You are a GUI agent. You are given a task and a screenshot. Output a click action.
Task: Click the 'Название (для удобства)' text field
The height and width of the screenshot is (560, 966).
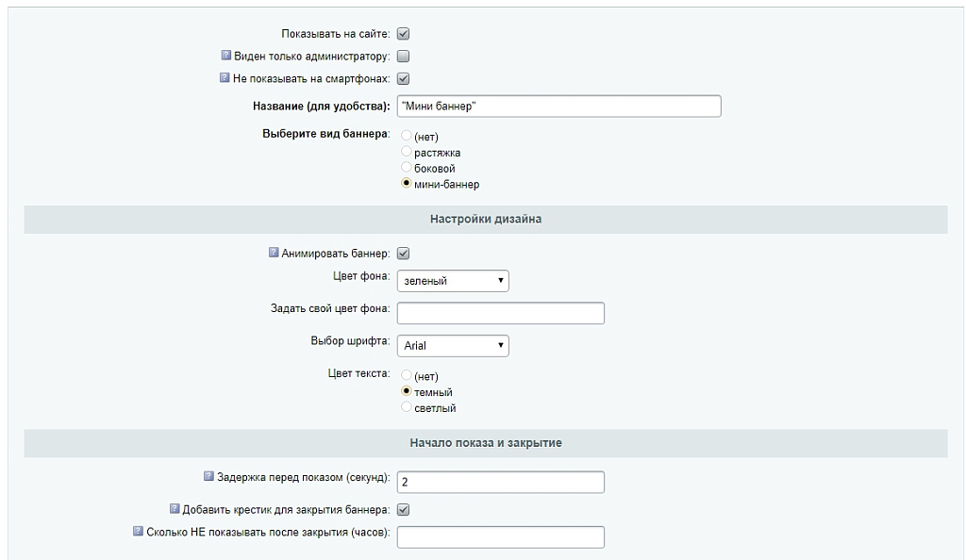pos(558,107)
